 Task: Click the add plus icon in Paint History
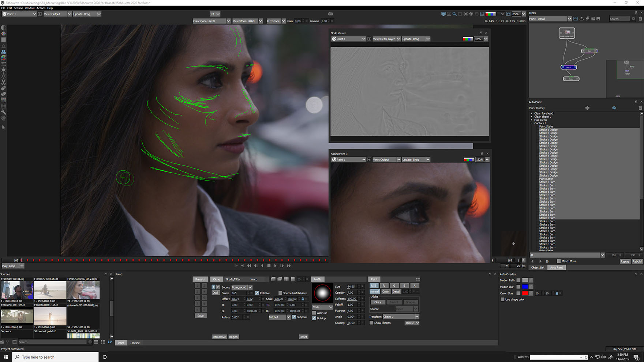click(587, 108)
